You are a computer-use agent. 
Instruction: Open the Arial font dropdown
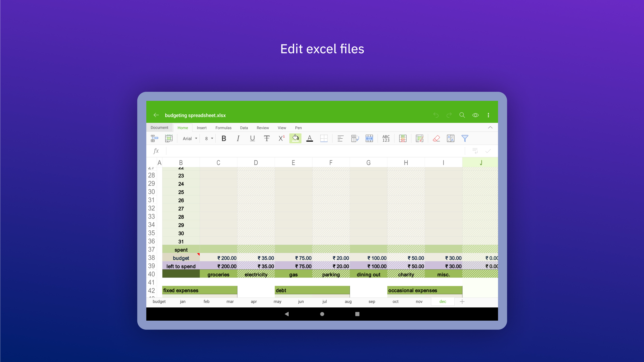click(190, 139)
